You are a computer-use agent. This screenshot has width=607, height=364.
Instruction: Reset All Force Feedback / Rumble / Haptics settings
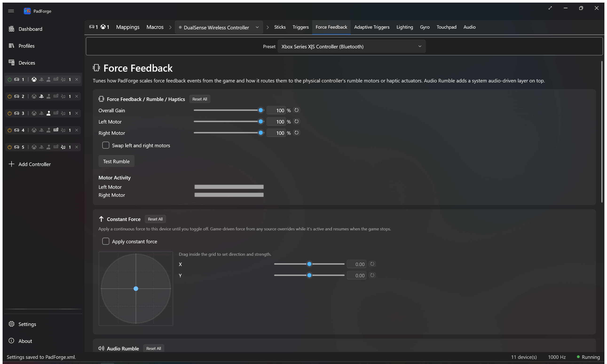click(200, 99)
